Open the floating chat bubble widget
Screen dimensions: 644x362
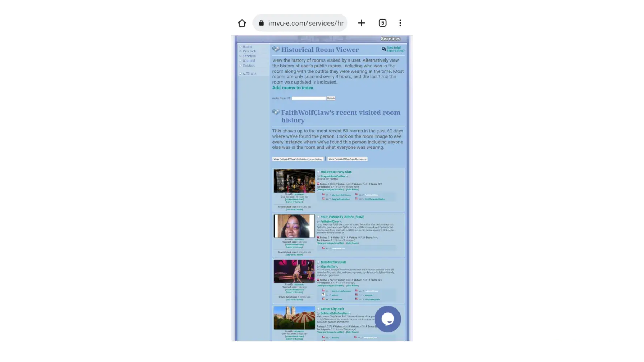[x=388, y=319]
